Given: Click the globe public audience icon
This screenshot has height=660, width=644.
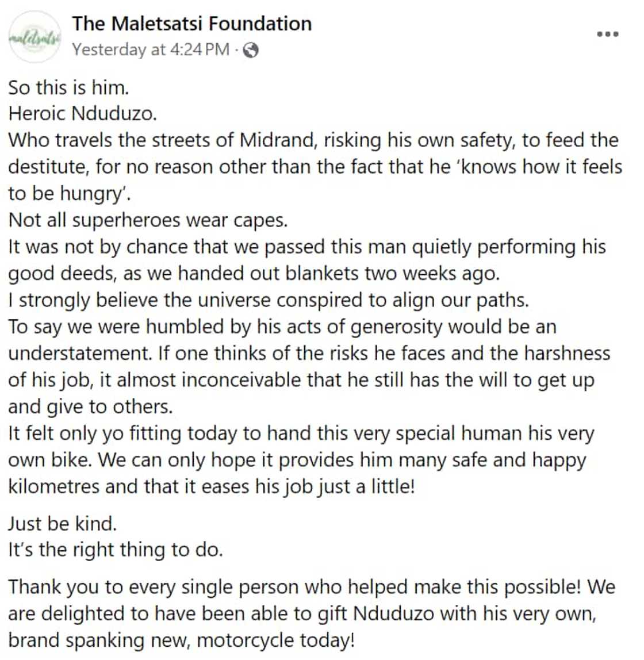Looking at the screenshot, I should pos(251,51).
